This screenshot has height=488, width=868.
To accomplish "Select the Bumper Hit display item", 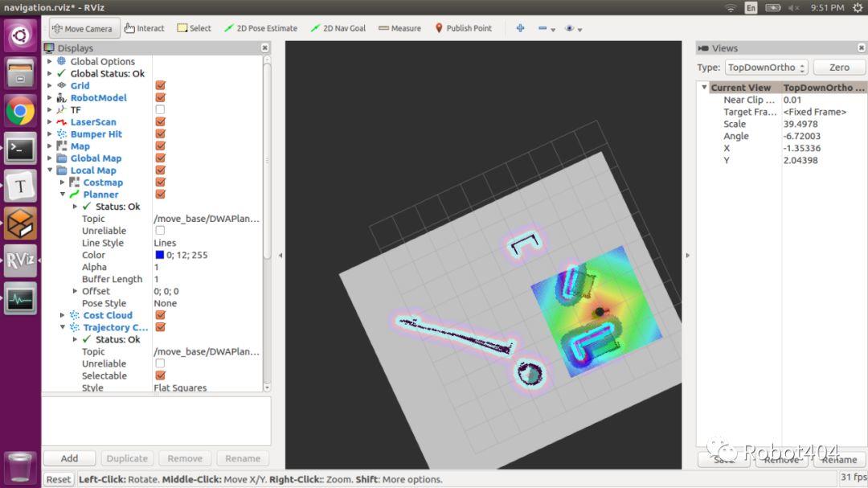I will 96,134.
